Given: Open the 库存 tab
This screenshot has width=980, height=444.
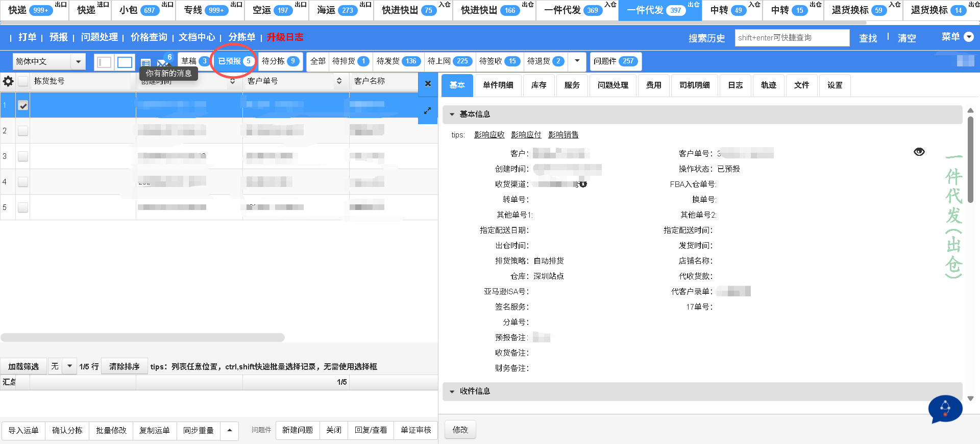Looking at the screenshot, I should pos(538,85).
